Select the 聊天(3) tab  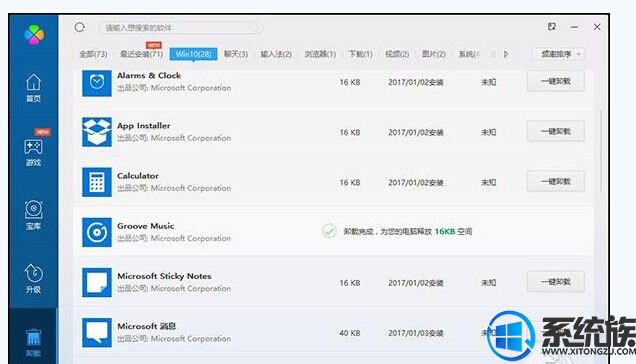(x=236, y=54)
